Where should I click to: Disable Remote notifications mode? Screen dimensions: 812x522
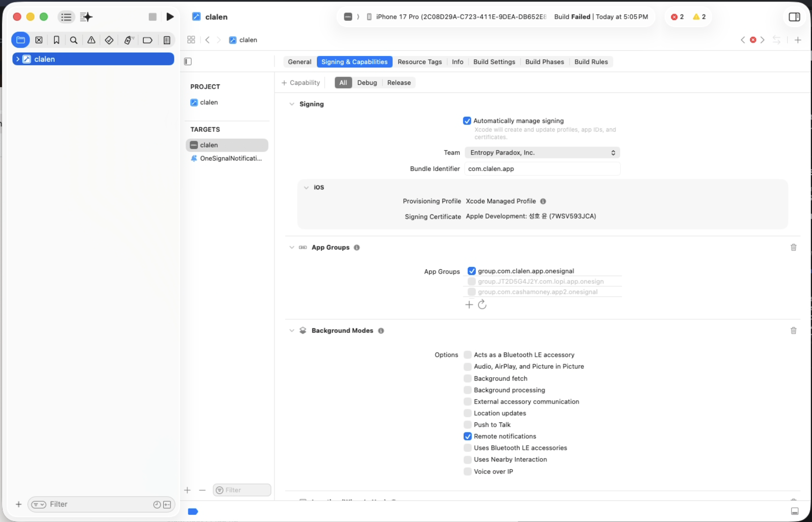click(467, 436)
